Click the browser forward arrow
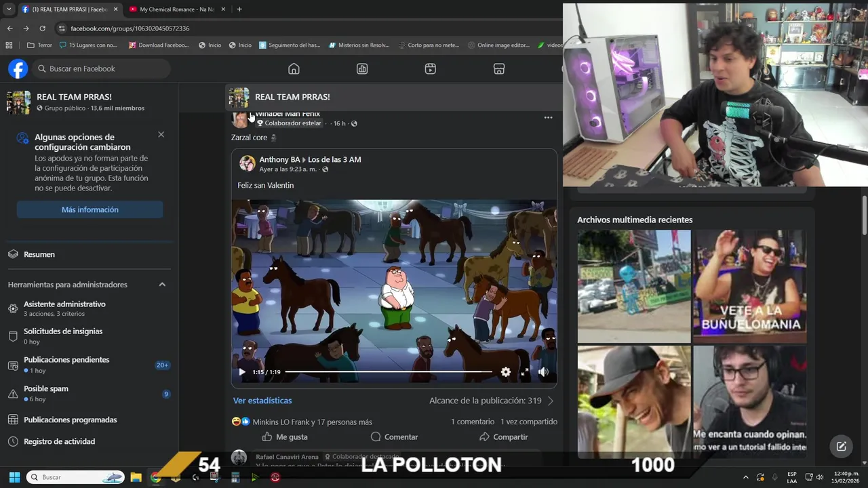 coord(26,28)
